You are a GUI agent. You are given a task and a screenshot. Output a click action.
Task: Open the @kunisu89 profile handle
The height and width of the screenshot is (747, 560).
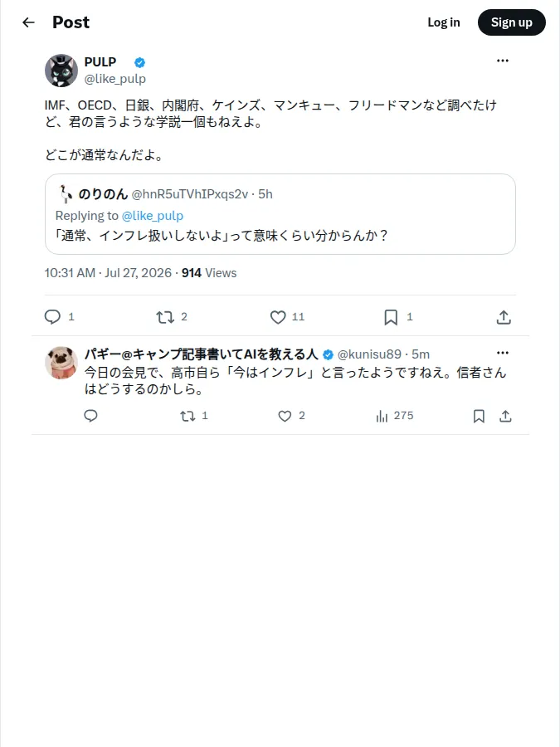pyautogui.click(x=369, y=354)
